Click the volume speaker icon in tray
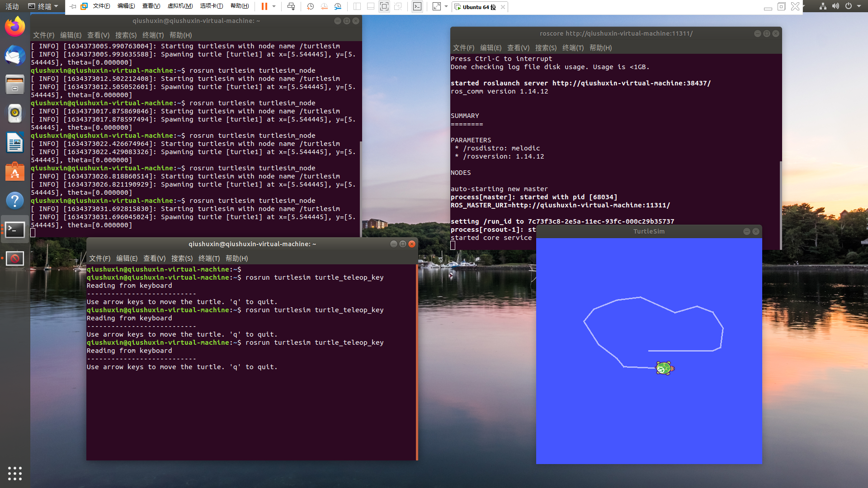 pyautogui.click(x=835, y=6)
